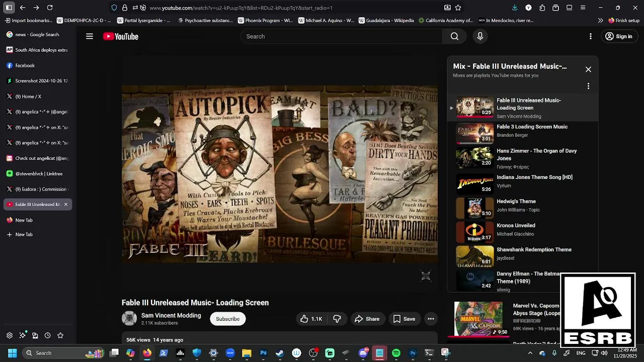Open Firefox application hamburger menu
This screenshot has height=362, width=644.
tap(583, 8)
